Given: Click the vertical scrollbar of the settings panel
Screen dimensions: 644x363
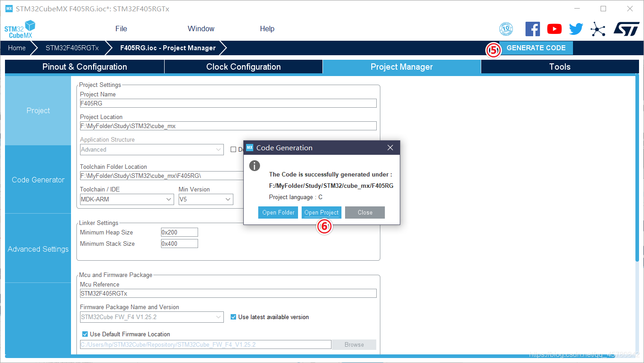Looking at the screenshot, I should [x=637, y=169].
